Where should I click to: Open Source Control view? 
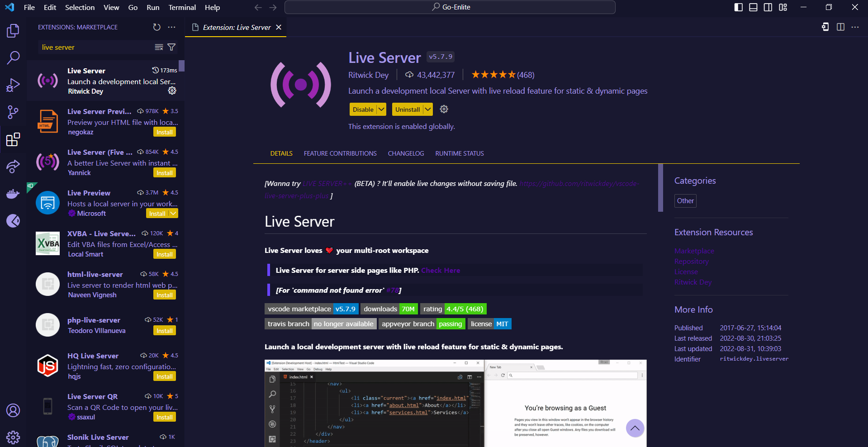(13, 112)
